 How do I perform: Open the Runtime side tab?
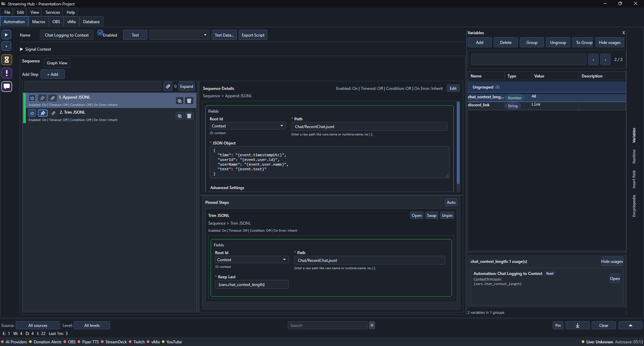pyautogui.click(x=634, y=157)
